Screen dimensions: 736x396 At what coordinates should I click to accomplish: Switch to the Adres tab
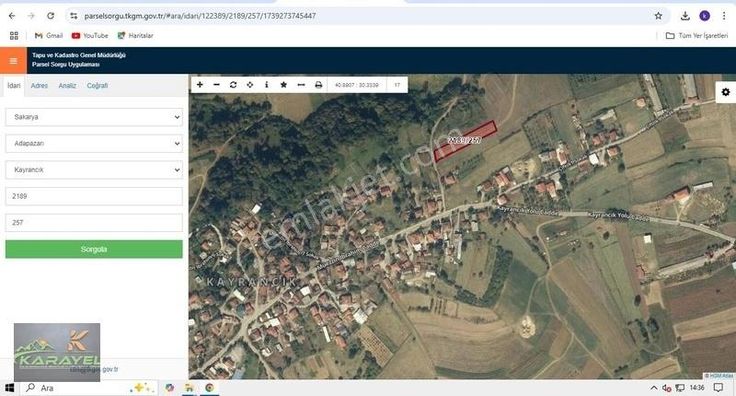39,86
